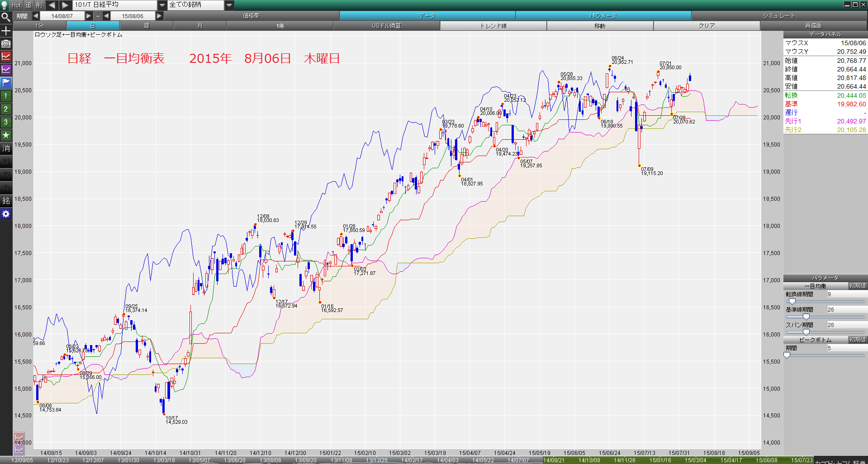The image size is (868, 464).
Task: Switch to the 週 weekly timeframe tab
Action: (146, 26)
